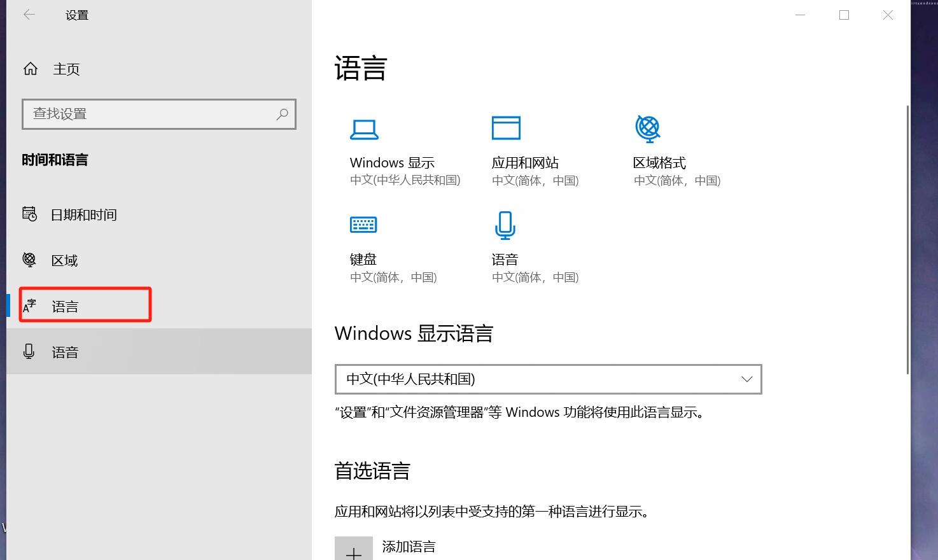938x560 pixels.
Task: Click the Windows 显示 label
Action: [392, 163]
